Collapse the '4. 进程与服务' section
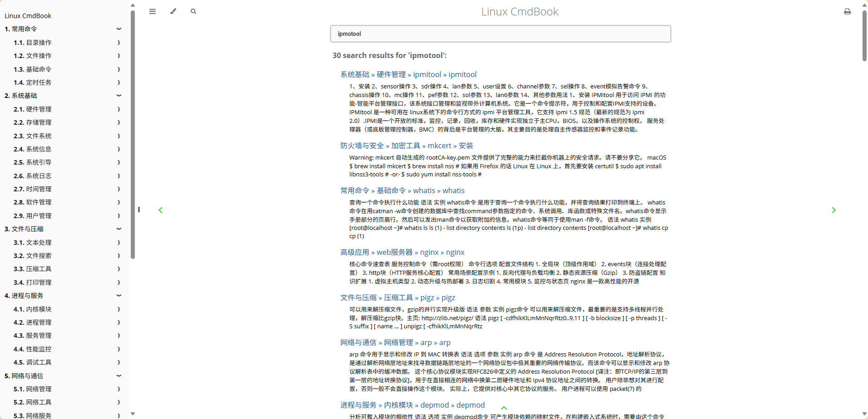This screenshot has height=419, width=868. click(x=119, y=296)
